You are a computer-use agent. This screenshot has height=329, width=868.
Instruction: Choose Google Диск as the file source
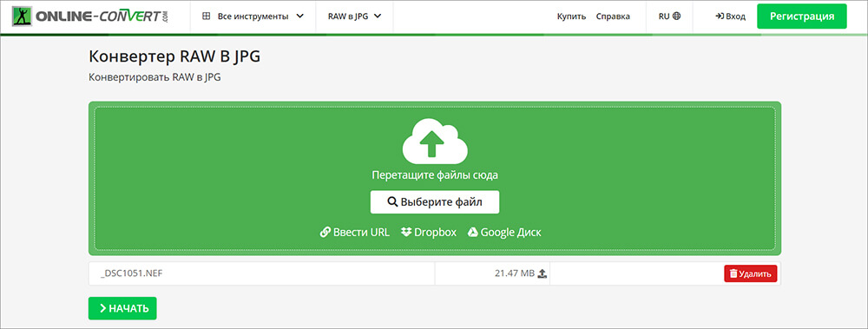[504, 232]
